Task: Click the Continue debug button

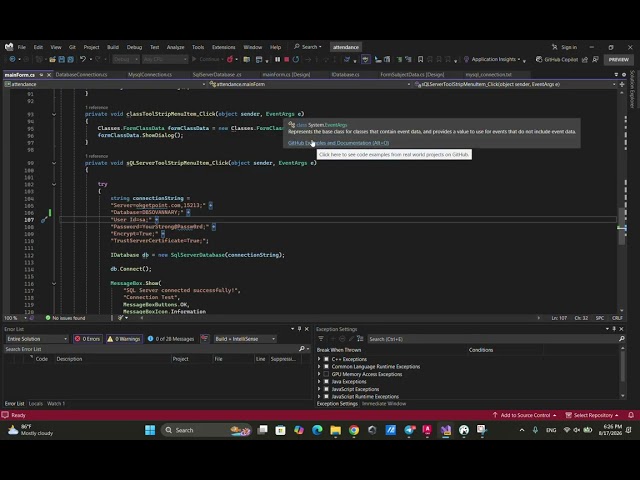Action: [207, 60]
